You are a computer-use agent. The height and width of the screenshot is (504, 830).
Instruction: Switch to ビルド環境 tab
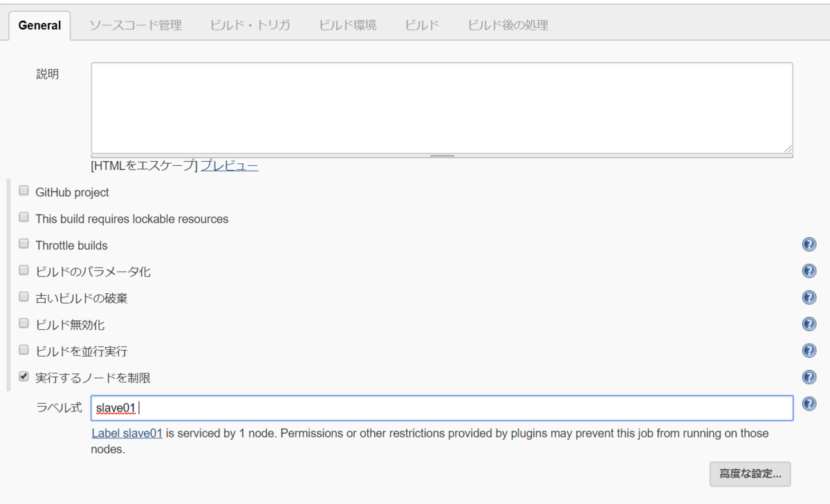click(347, 24)
